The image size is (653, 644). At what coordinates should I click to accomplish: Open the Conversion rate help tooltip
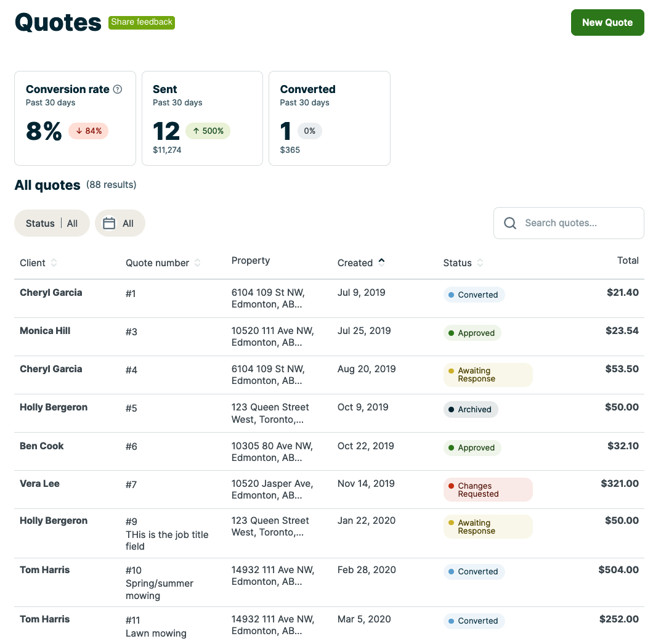[x=116, y=89]
